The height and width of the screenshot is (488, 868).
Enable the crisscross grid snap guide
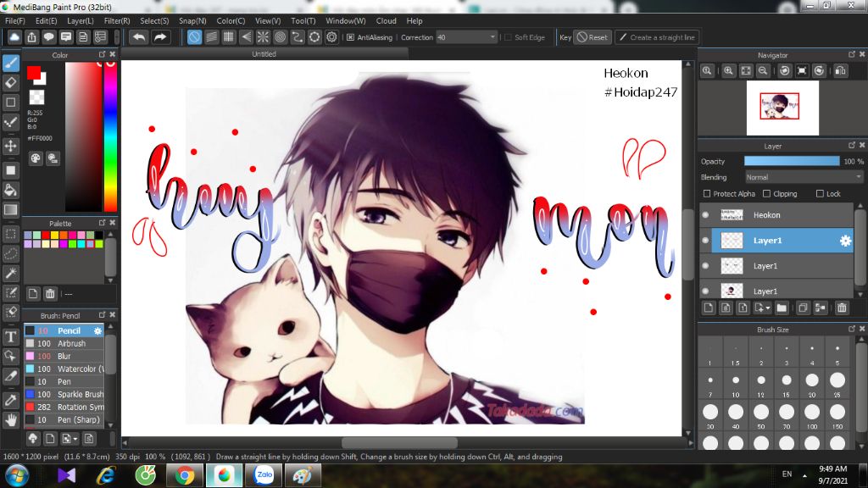click(x=229, y=37)
